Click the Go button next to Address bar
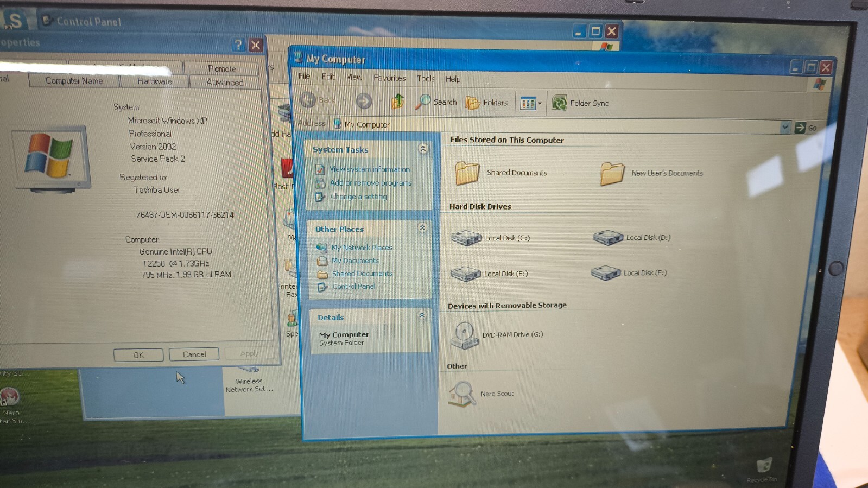Image resolution: width=868 pixels, height=488 pixels. 806,128
